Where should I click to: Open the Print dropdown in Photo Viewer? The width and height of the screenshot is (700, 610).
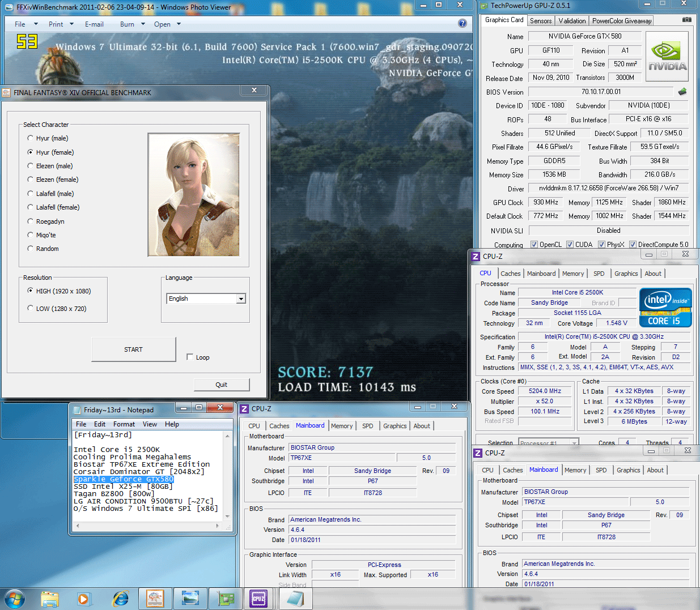(x=71, y=24)
